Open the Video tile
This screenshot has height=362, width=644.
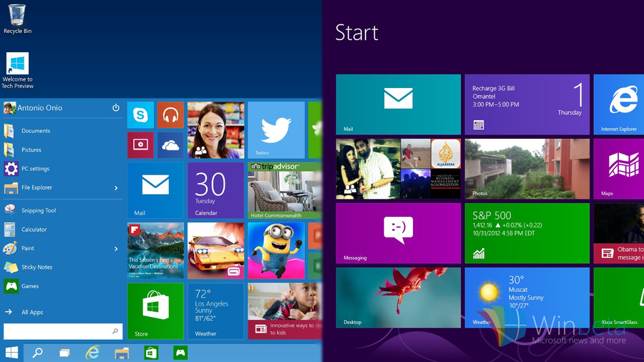pyautogui.click(x=140, y=145)
